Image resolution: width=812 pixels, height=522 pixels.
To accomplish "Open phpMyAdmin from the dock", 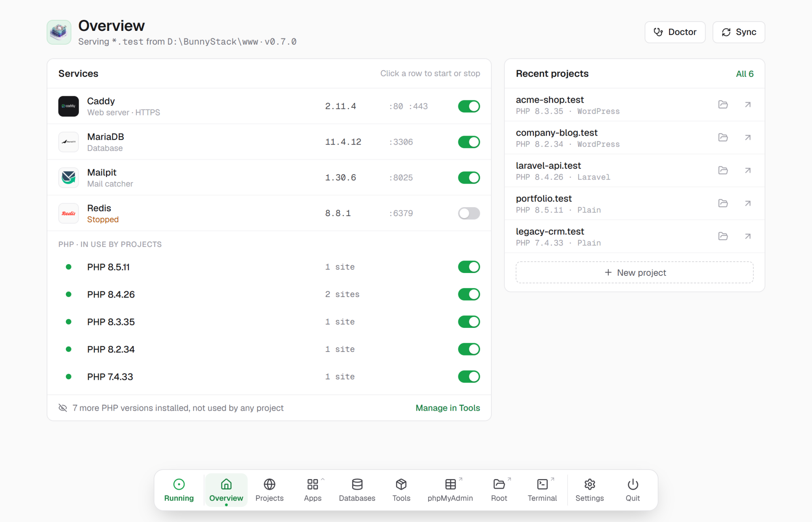I will pos(450,490).
